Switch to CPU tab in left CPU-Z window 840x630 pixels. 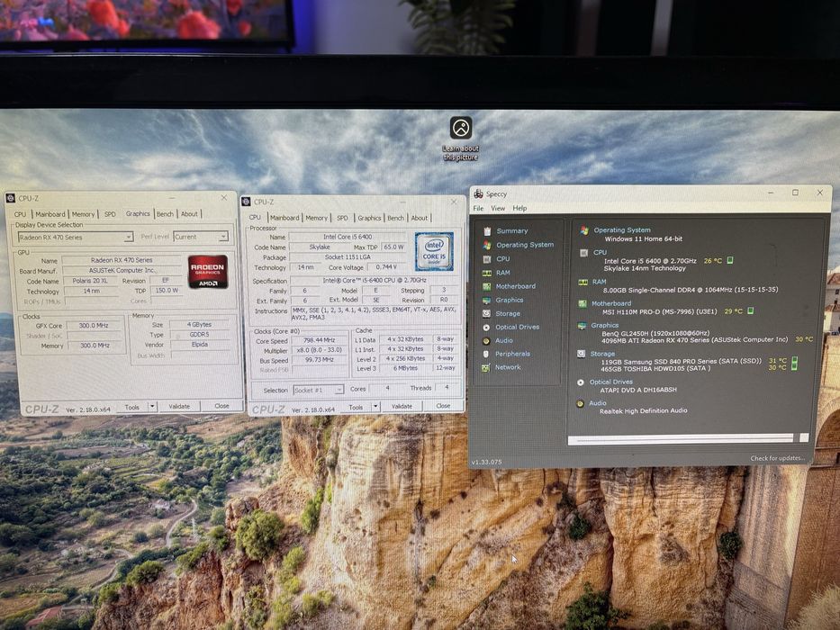(x=20, y=214)
